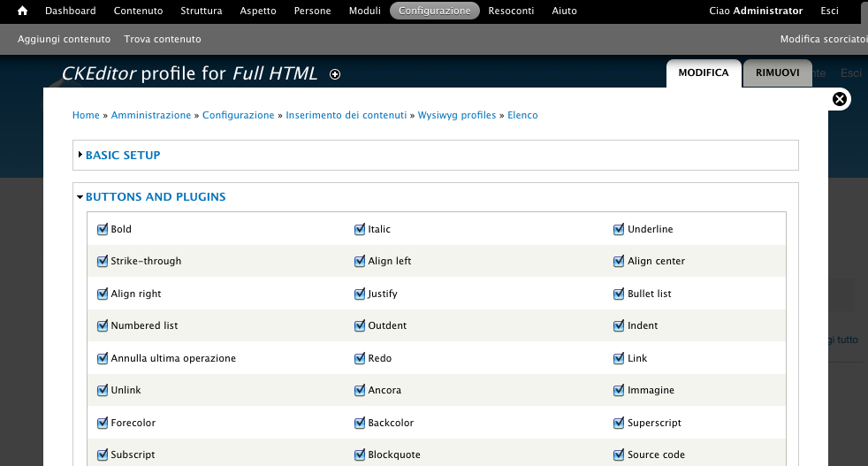This screenshot has width=868, height=466.
Task: Click the Modifica scorciatoie link
Action: pos(824,39)
